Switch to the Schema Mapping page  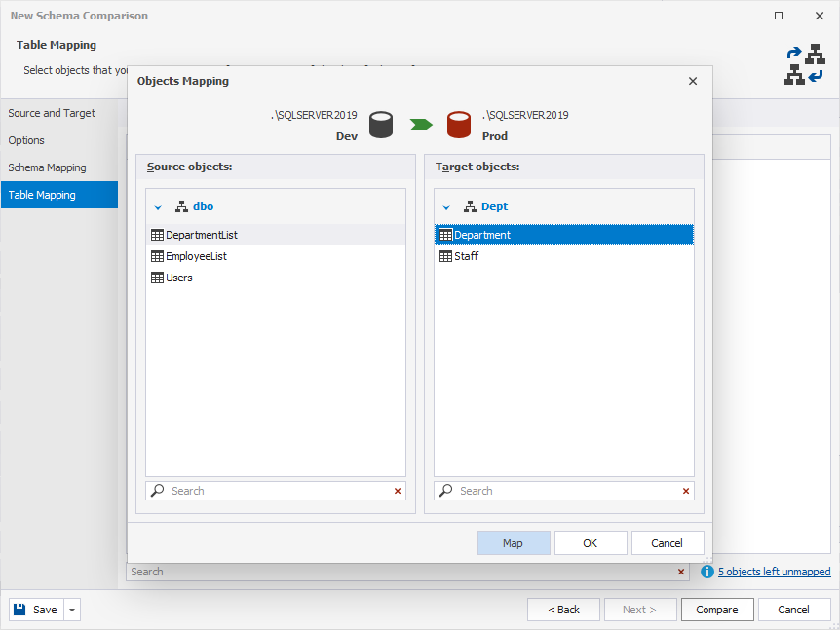[x=47, y=167]
